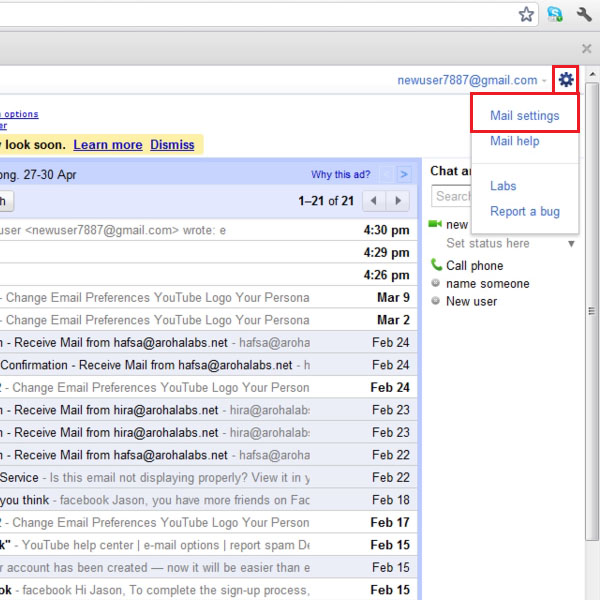Click the bookmark star icon
Image resolution: width=600 pixels, height=600 pixels.
pyautogui.click(x=526, y=15)
